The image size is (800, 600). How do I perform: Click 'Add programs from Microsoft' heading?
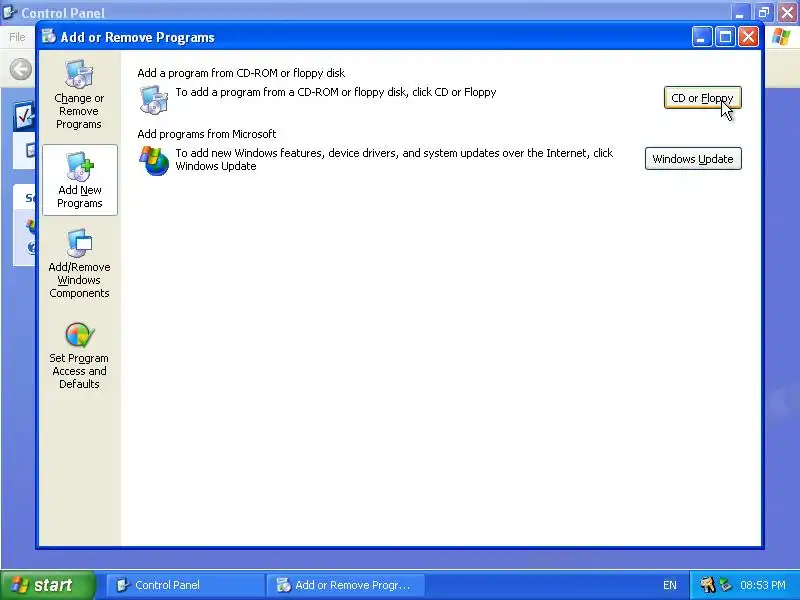tap(207, 134)
